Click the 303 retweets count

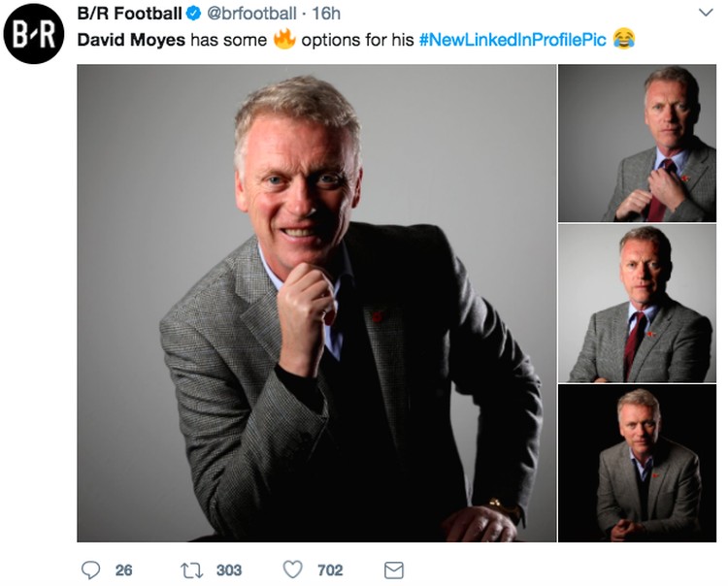point(229,570)
